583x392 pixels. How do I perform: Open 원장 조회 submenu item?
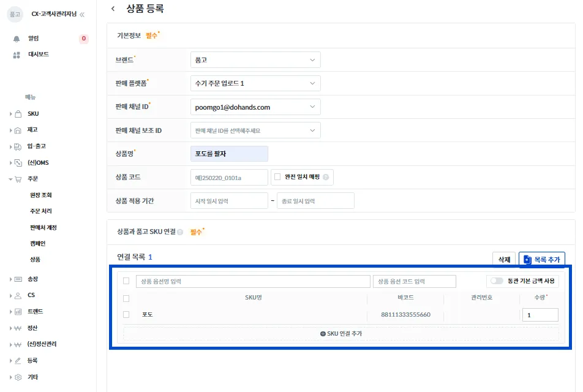[41, 195]
